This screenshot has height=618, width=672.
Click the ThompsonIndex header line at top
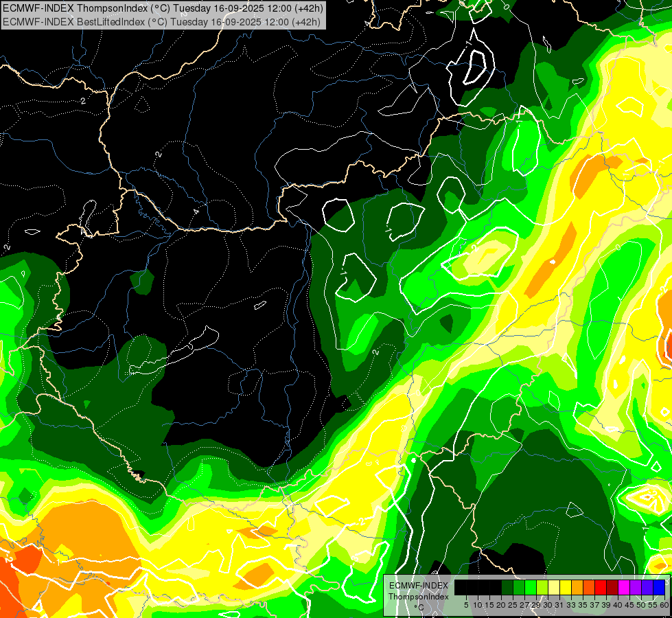tap(162, 8)
